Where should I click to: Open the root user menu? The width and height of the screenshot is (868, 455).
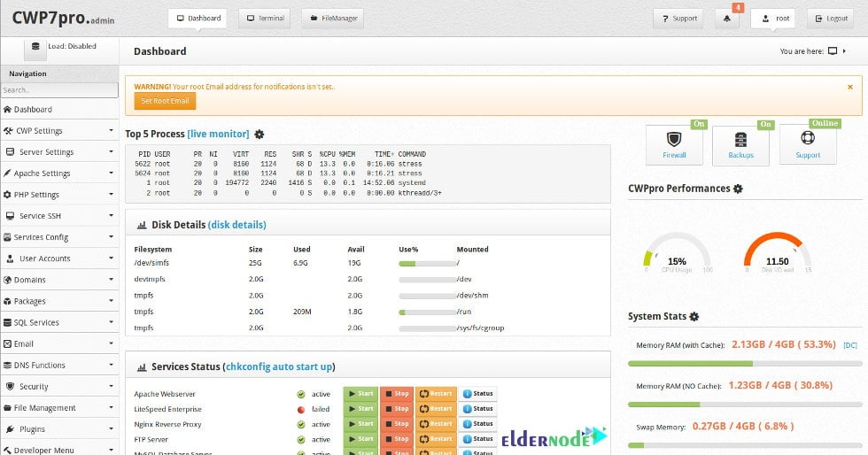pyautogui.click(x=772, y=19)
